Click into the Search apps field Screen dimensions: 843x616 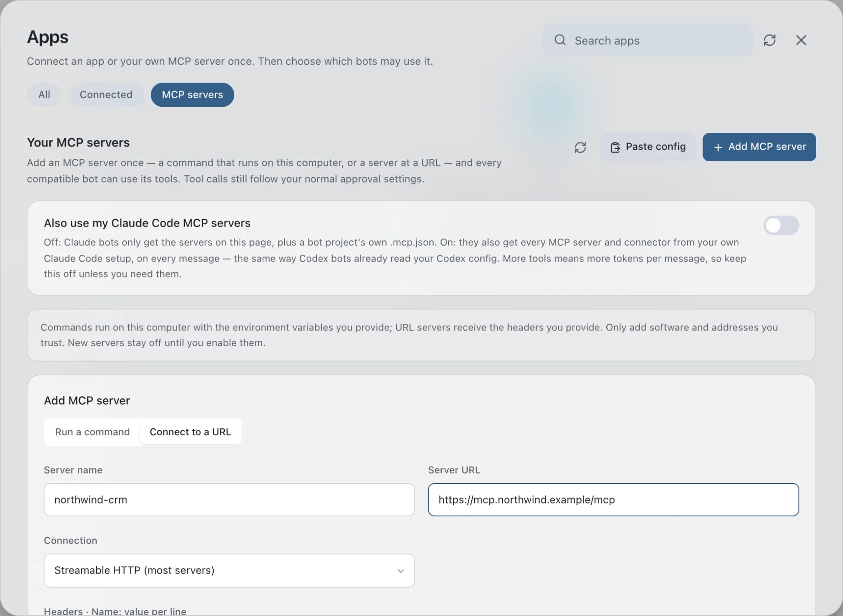(647, 40)
